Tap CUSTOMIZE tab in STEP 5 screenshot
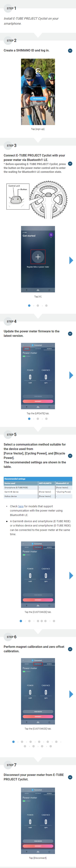This screenshot has height=868, width=76. [38, 547]
